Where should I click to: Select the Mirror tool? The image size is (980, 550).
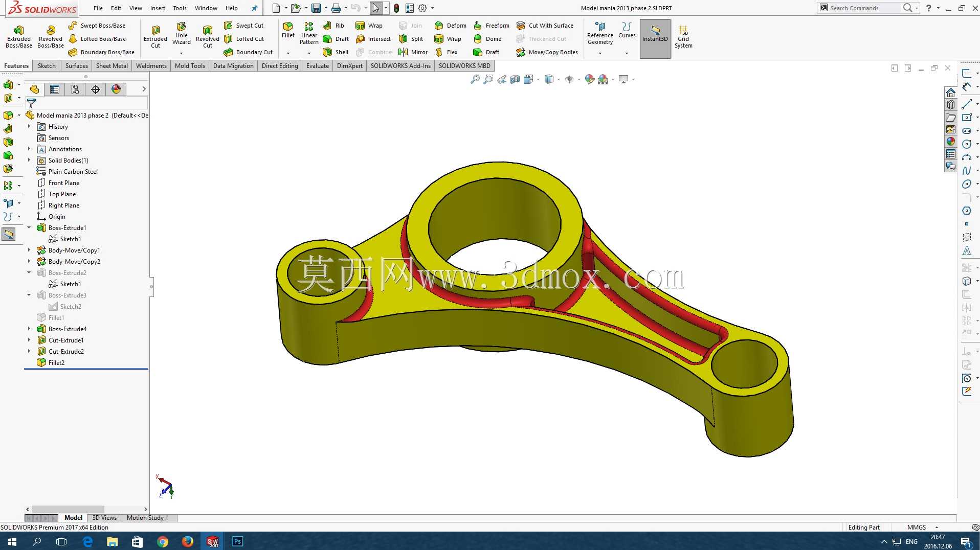413,52
